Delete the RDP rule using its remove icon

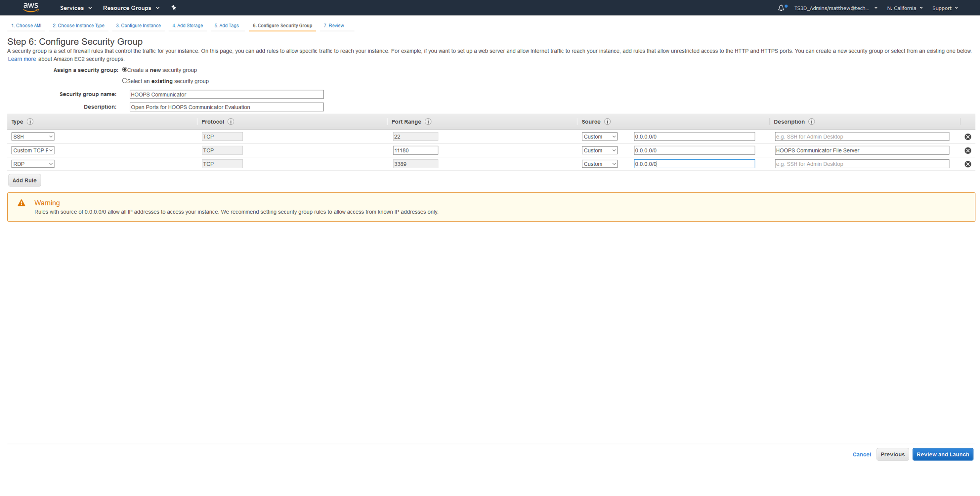(968, 164)
